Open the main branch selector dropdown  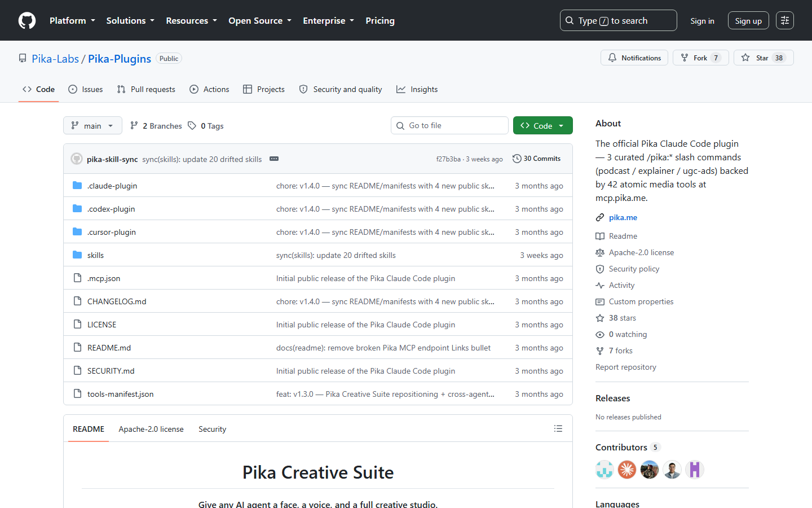tap(92, 125)
